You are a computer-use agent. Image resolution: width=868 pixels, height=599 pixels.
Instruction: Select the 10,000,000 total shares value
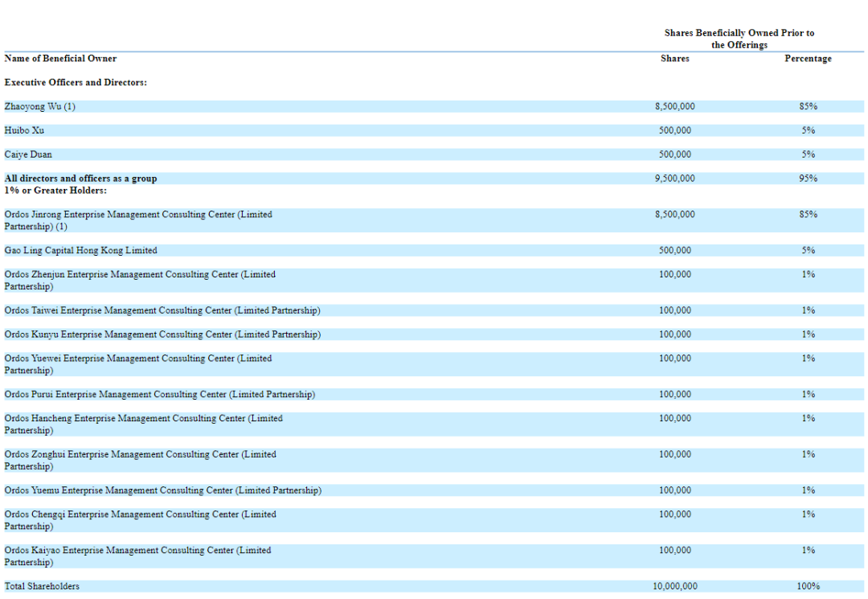tap(675, 586)
